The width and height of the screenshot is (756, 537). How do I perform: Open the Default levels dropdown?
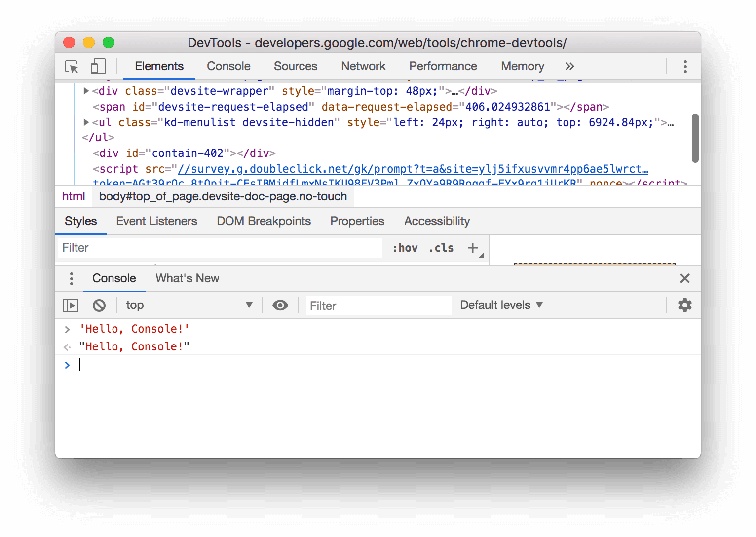point(500,305)
